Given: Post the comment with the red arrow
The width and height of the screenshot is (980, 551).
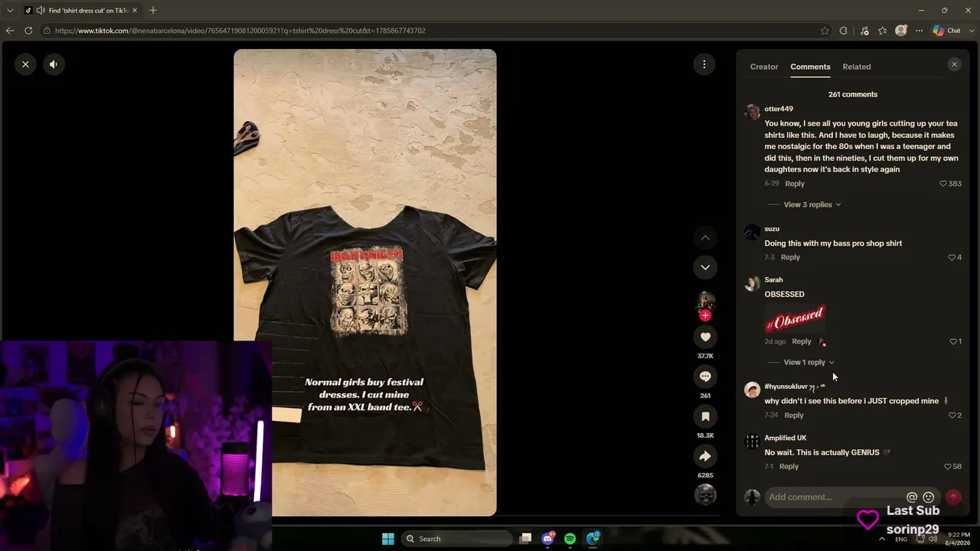Looking at the screenshot, I should (x=953, y=497).
